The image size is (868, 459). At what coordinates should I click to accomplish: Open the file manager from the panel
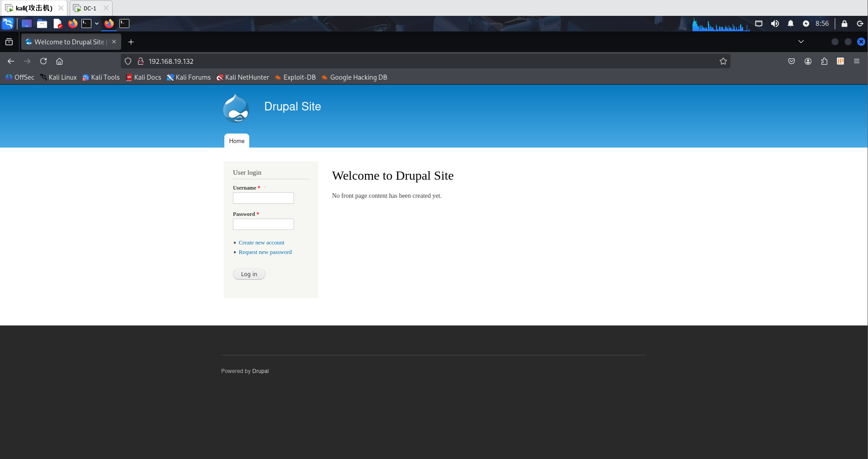[x=42, y=24]
